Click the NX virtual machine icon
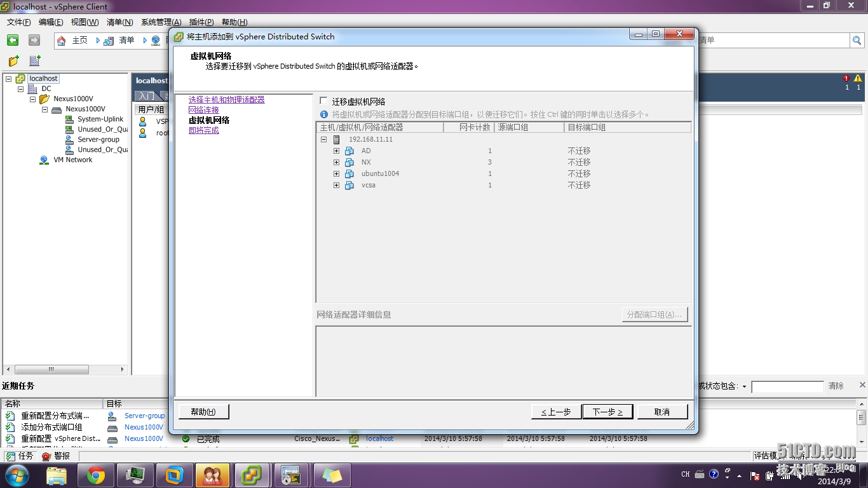This screenshot has height=488, width=868. [x=349, y=162]
